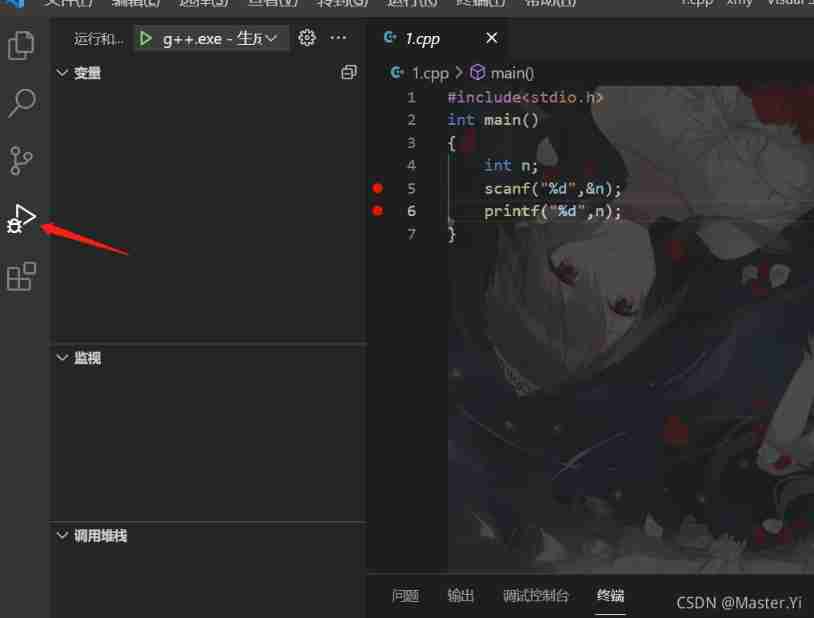
Task: Click the int main() code line
Action: pyautogui.click(x=493, y=120)
